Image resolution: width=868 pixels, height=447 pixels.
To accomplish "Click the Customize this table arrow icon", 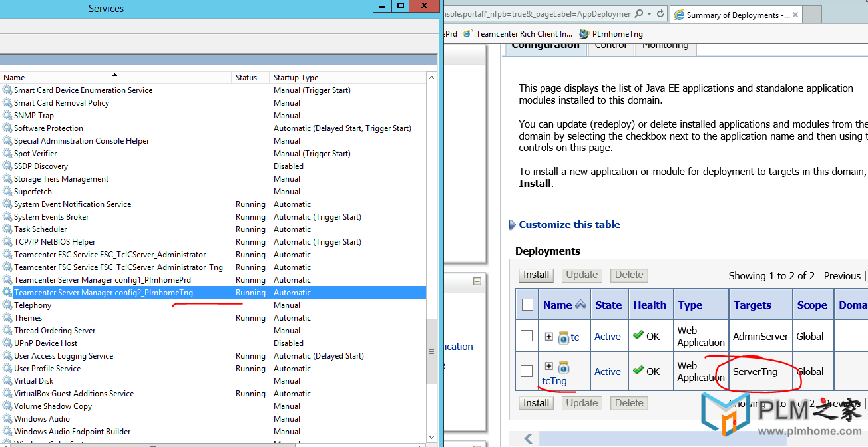I will (513, 225).
